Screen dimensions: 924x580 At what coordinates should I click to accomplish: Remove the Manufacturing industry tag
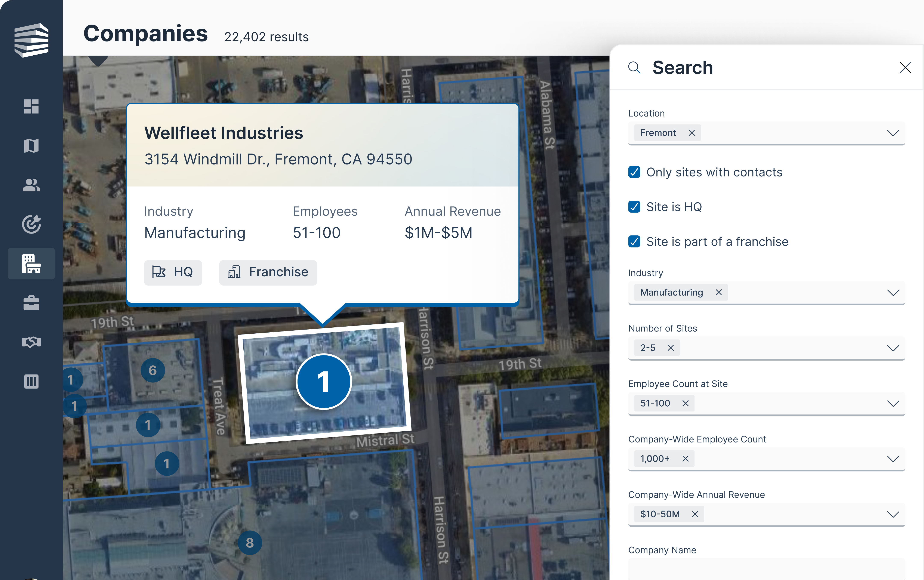(x=719, y=293)
